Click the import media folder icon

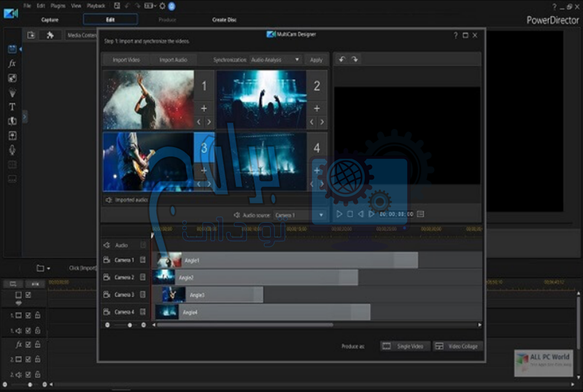pyautogui.click(x=31, y=35)
